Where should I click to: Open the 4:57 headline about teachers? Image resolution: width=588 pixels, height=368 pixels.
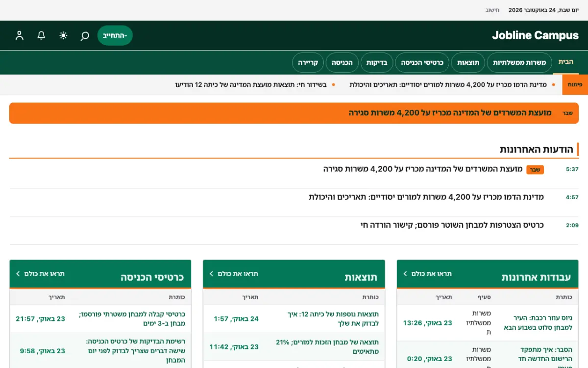(x=426, y=197)
